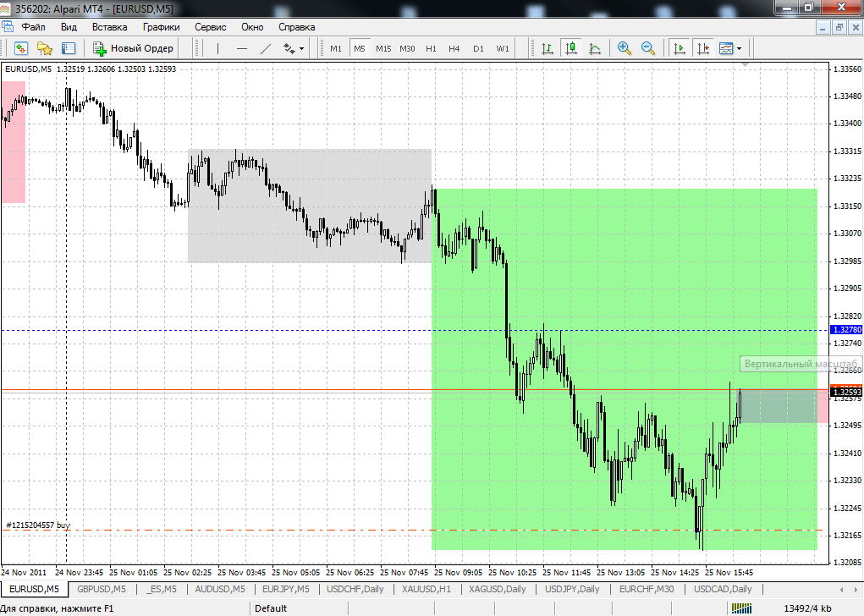Select the H1 timeframe button
The width and height of the screenshot is (864, 616).
[431, 48]
